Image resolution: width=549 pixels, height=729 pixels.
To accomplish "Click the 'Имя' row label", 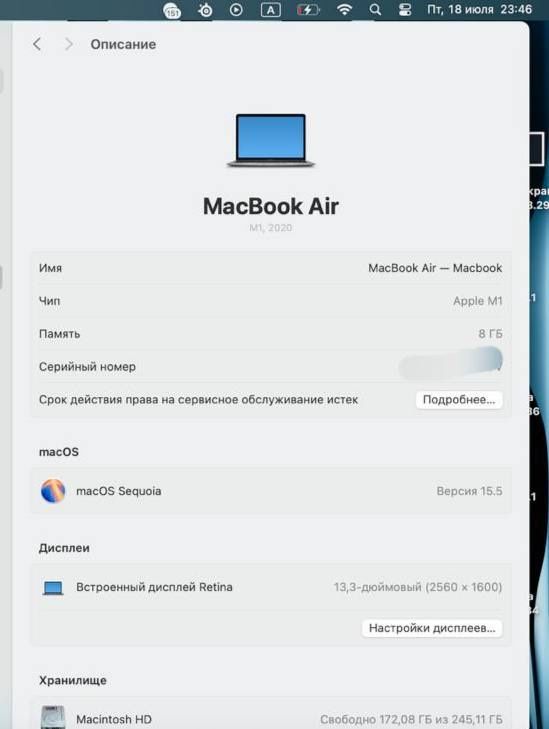I will tap(50, 268).
